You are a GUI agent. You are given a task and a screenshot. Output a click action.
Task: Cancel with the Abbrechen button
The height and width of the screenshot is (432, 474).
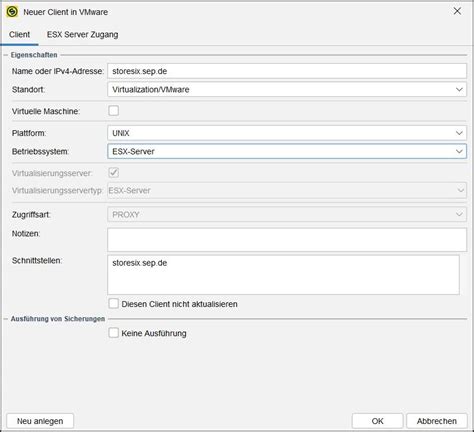[437, 421]
